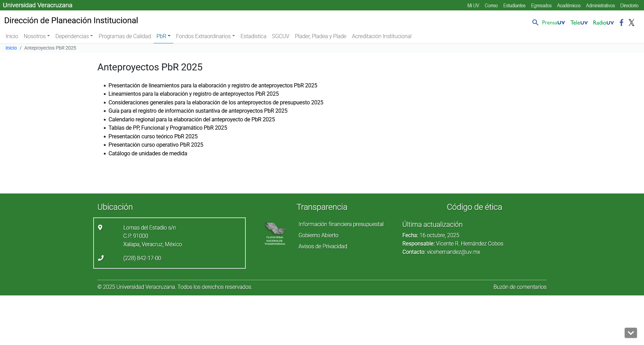Select Programas de Calidad in navigation
Image resolution: width=644 pixels, height=345 pixels.
point(124,36)
